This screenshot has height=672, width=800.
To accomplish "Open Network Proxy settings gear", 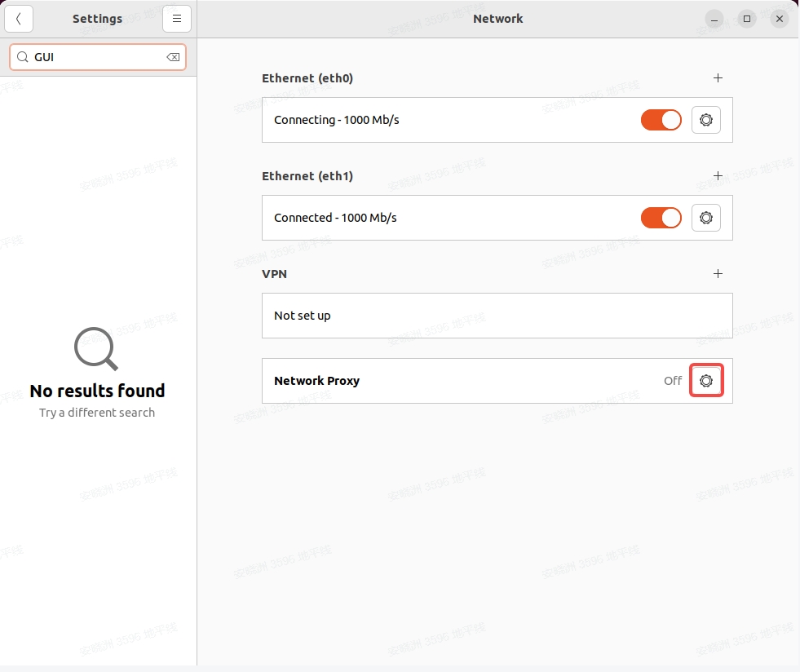I will [x=706, y=381].
